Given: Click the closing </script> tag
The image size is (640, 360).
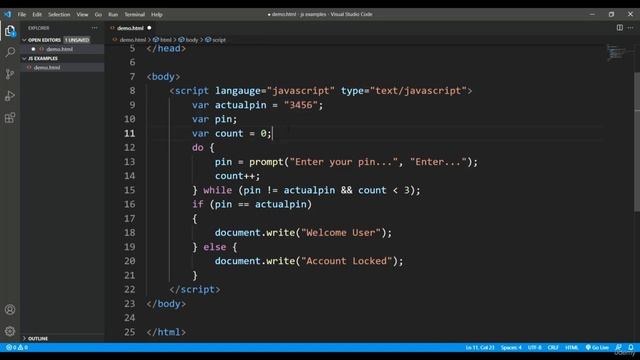Looking at the screenshot, I should point(195,289).
